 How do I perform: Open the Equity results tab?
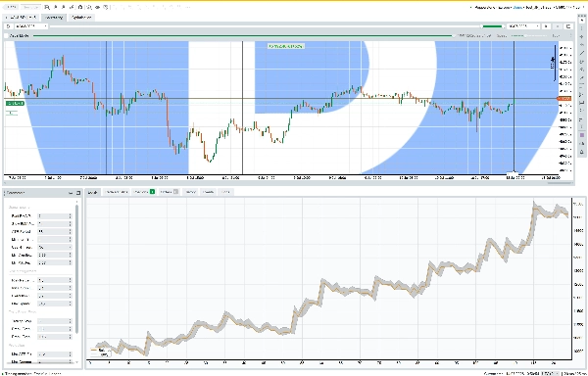click(92, 192)
